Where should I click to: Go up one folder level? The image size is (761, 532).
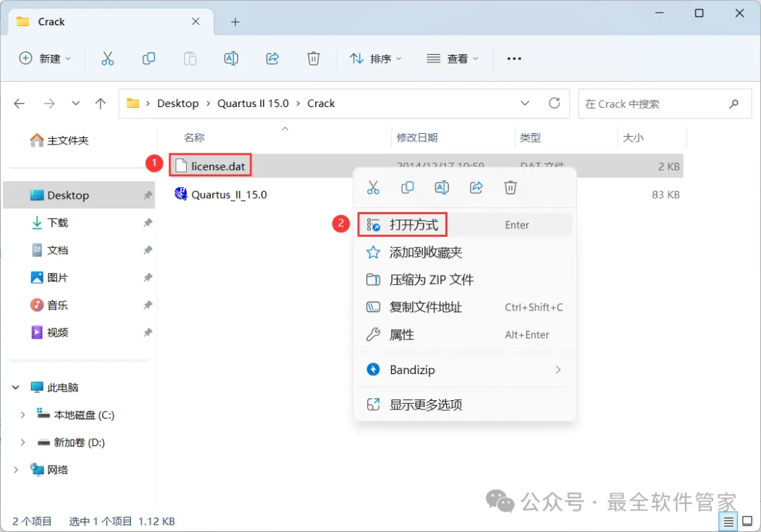[101, 104]
